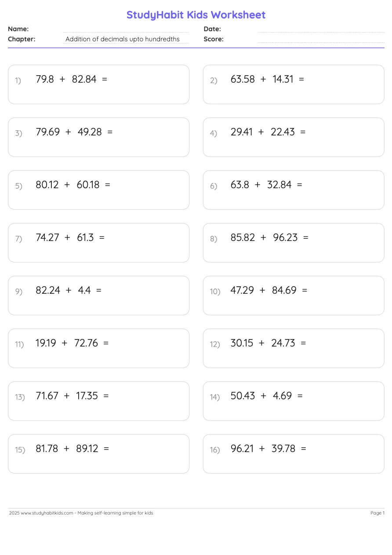Click the Name input line
Screen dimensions: 392x555
pos(126,29)
